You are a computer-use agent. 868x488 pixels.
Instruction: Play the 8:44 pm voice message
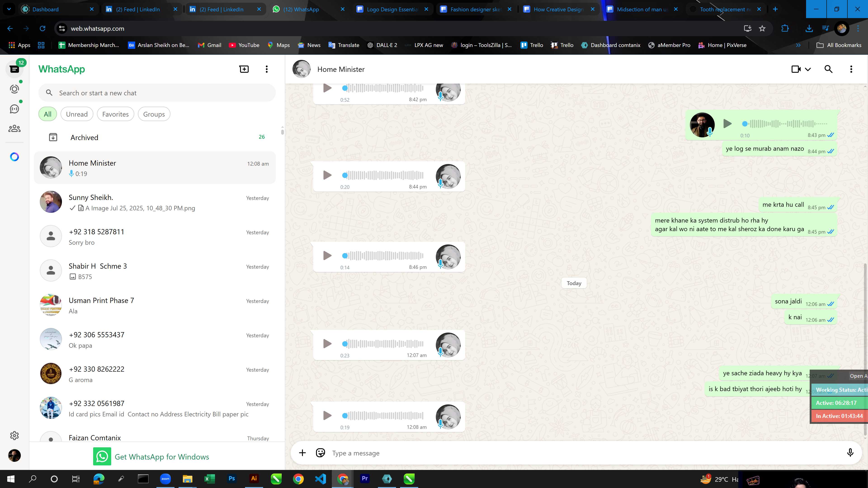[x=327, y=175]
